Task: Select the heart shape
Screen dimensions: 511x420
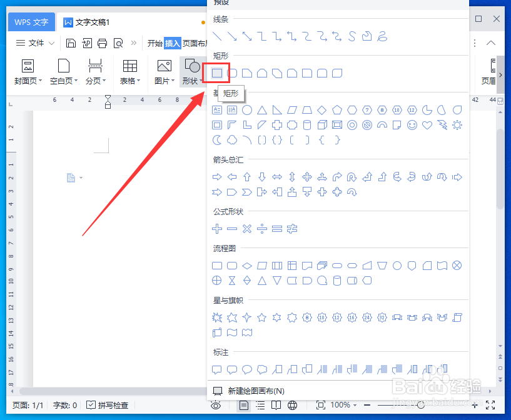Action: pyautogui.click(x=427, y=125)
